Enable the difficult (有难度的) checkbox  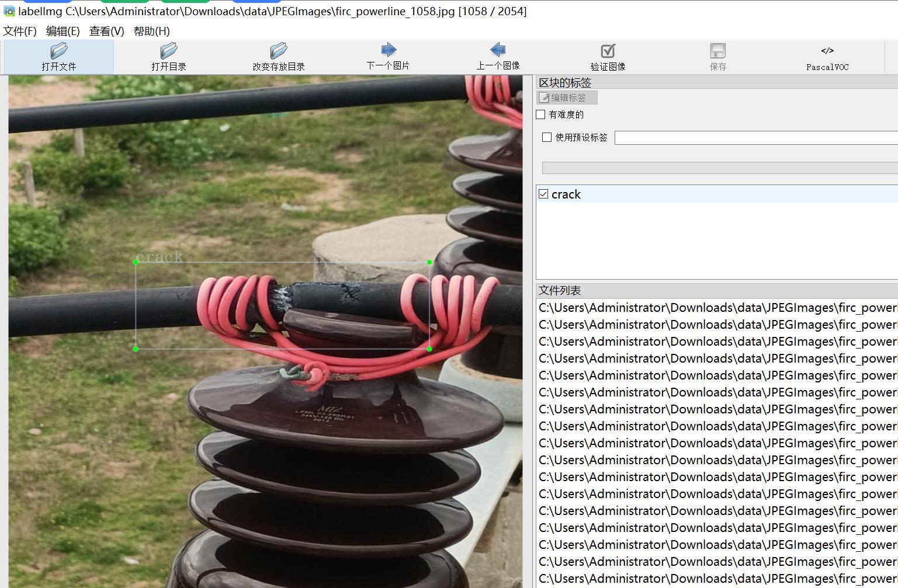pos(541,114)
